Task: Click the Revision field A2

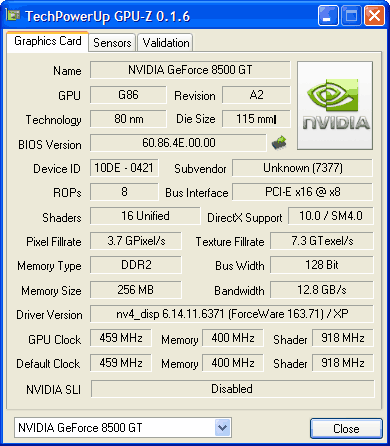Action: (256, 95)
